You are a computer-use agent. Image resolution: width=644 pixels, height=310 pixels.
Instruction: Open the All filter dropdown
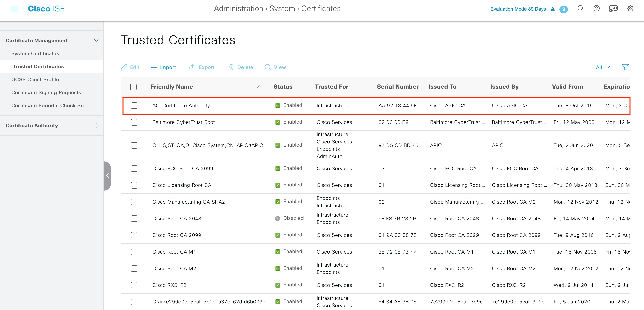coord(603,67)
